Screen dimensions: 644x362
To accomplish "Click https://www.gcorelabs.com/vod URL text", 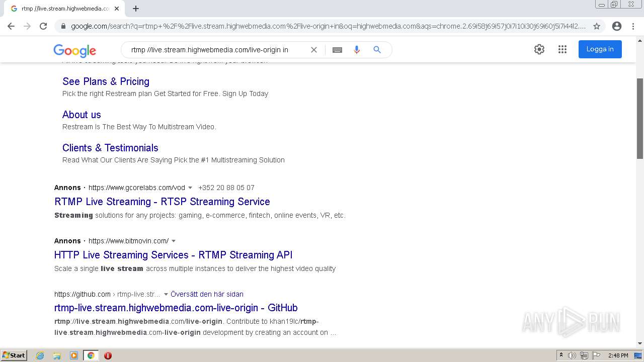I will (137, 188).
